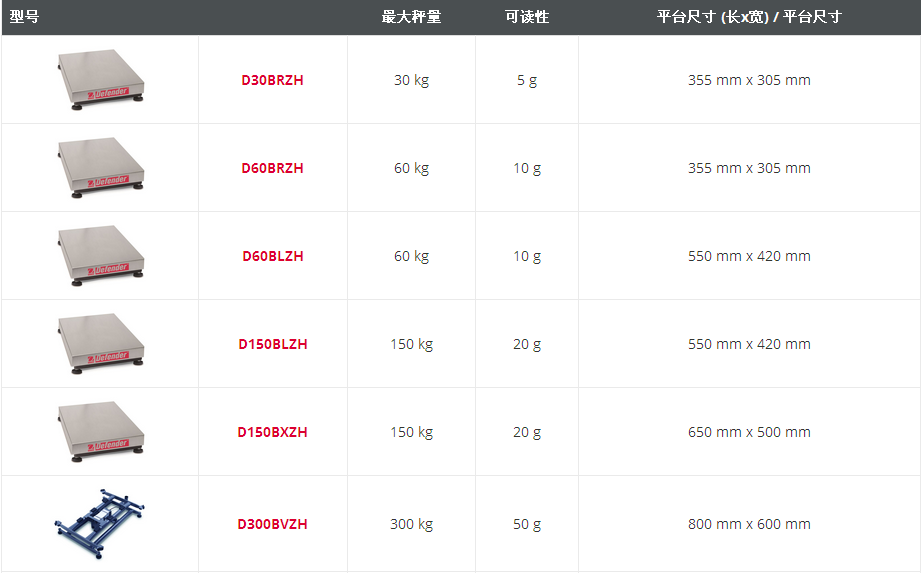This screenshot has width=924, height=573.
Task: Click the 最大秤量 column header
Action: click(411, 17)
